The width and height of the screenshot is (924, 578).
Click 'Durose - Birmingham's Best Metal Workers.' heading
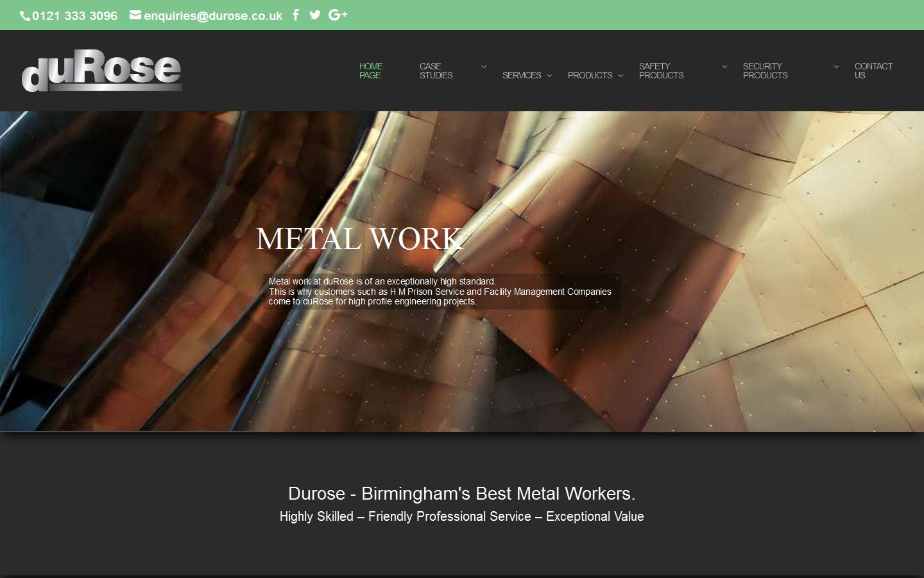(462, 493)
